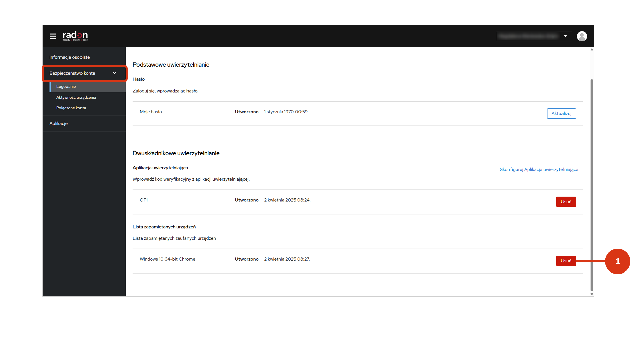Viewport: 644px width, 362px height.
Task: Click the date '2 kwietnia 2025 08:24.'
Action: [287, 200]
